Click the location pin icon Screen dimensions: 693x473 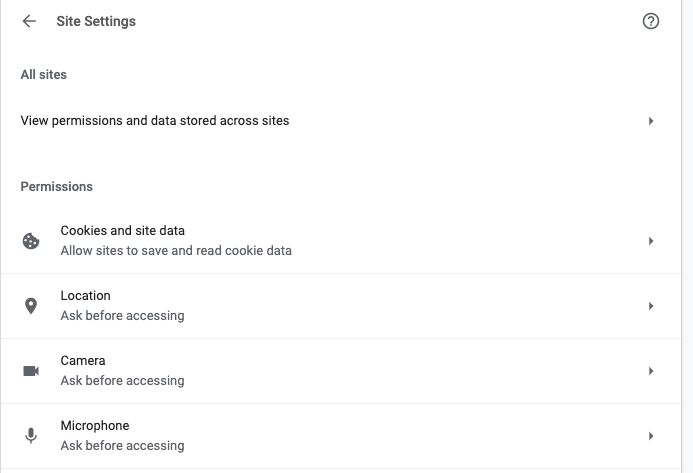(x=31, y=306)
